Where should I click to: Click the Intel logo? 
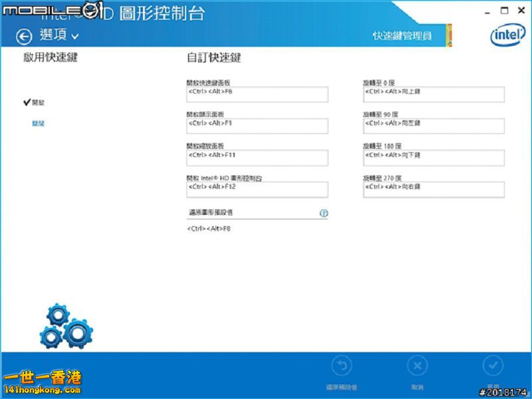tap(507, 35)
